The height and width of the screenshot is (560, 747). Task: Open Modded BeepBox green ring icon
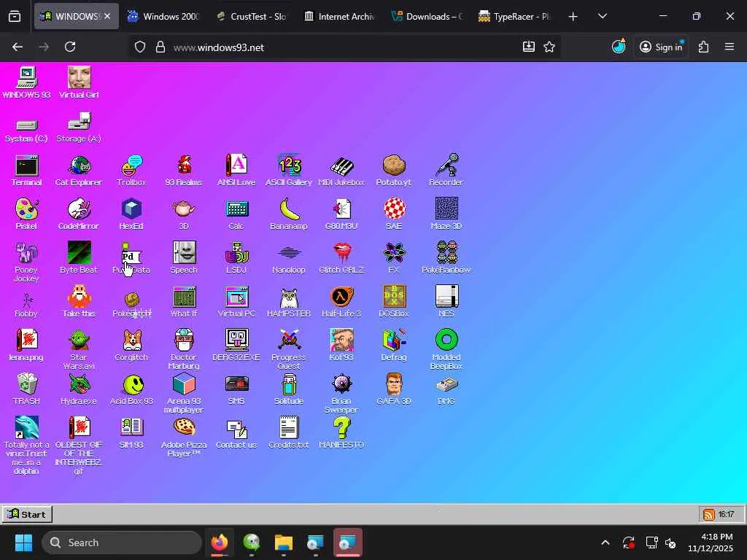(446, 349)
